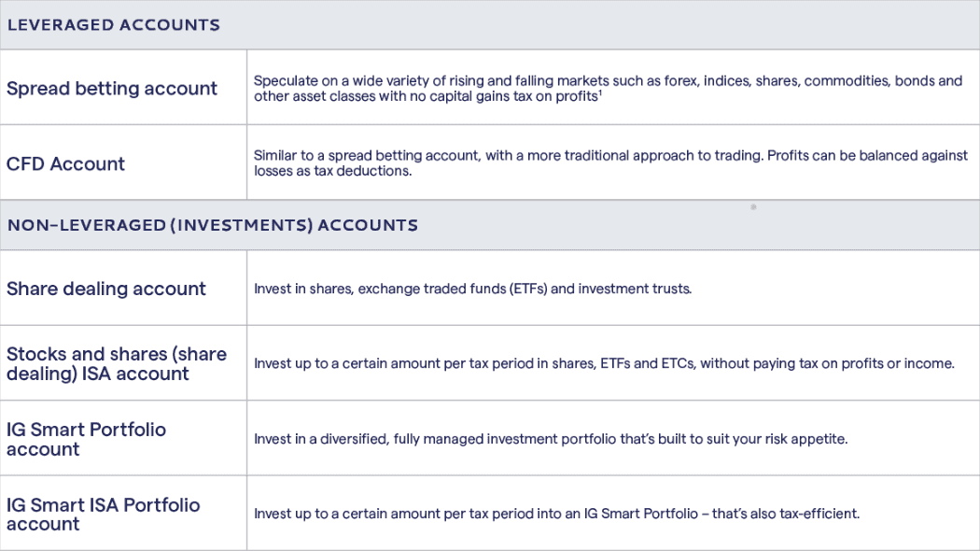Screen dimensions: 980x551
Task: Open Stocks and shares ISA account label
Action: pyautogui.click(x=117, y=364)
